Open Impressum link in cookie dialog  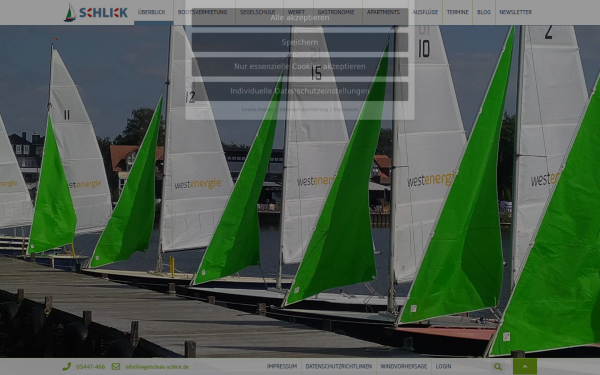[x=346, y=109]
